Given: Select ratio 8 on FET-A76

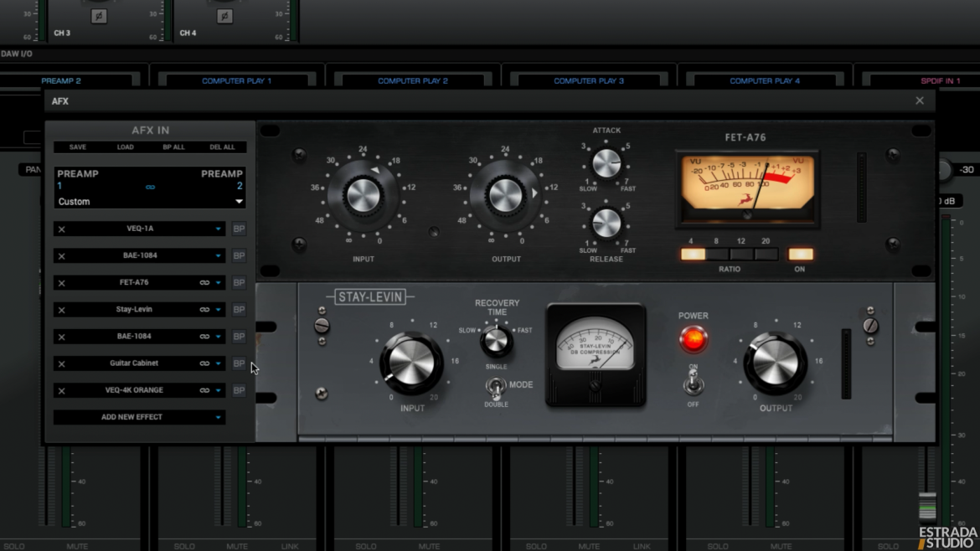Looking at the screenshot, I should tap(717, 255).
